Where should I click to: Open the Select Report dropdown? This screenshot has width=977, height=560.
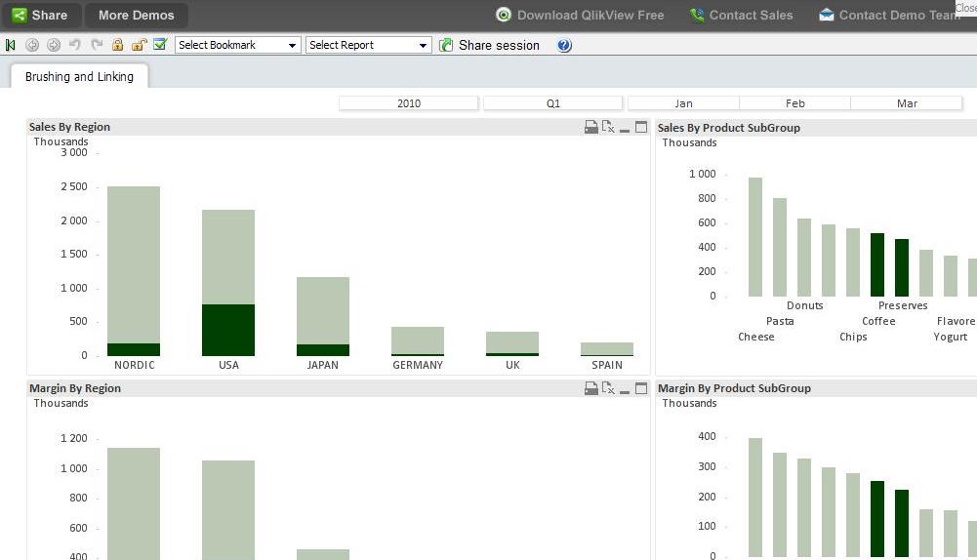368,45
